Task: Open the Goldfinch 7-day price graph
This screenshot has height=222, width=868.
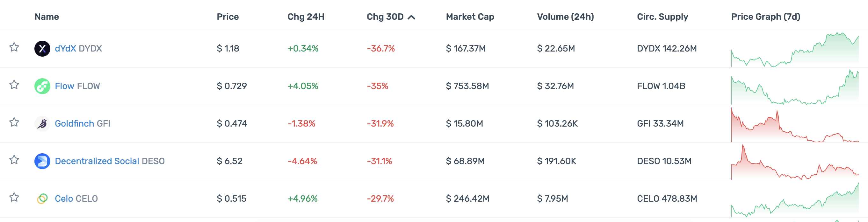Action: click(x=794, y=125)
